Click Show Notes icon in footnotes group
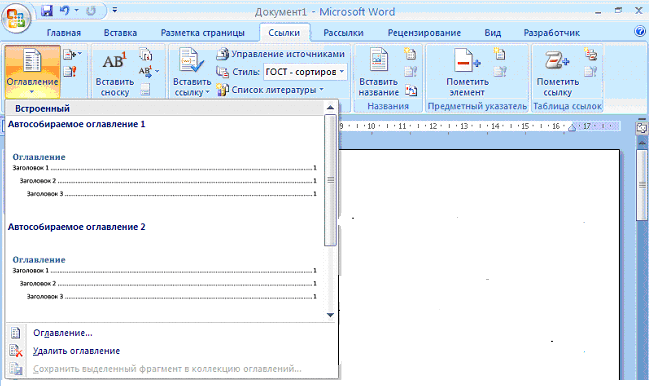The height and width of the screenshot is (386, 653). click(x=145, y=90)
